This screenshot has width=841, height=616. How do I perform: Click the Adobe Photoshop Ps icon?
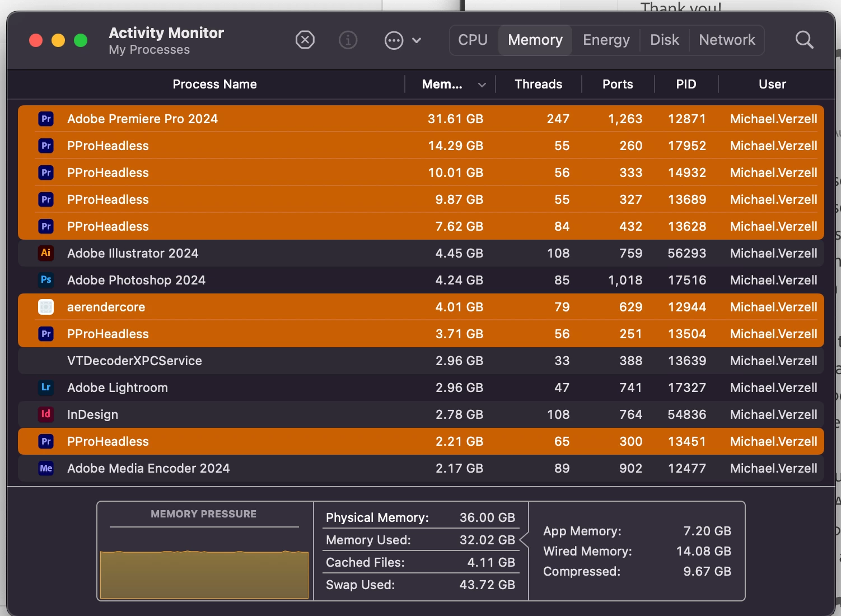click(x=46, y=280)
